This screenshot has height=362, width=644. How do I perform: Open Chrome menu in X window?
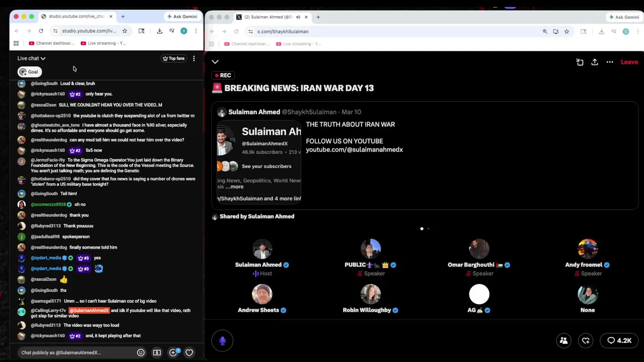click(638, 31)
